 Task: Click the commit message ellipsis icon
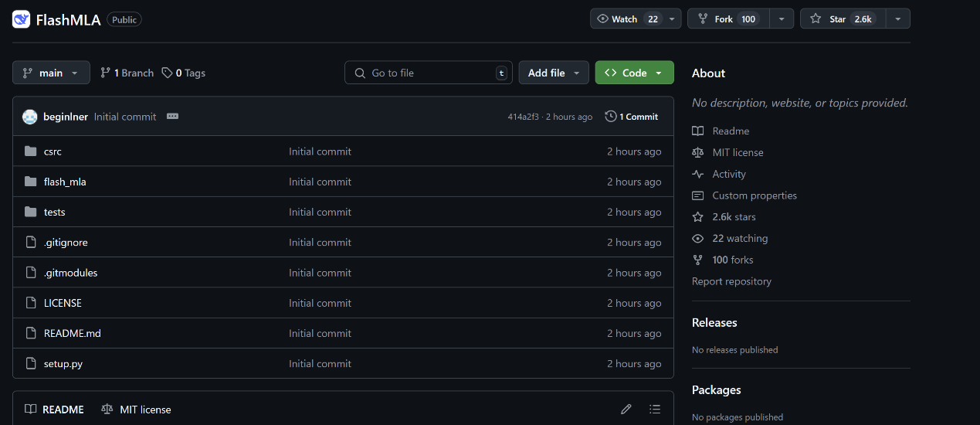click(172, 117)
